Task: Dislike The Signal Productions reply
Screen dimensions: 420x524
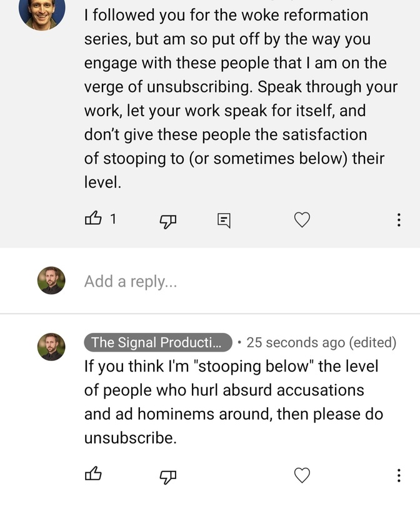Action: [x=168, y=477]
